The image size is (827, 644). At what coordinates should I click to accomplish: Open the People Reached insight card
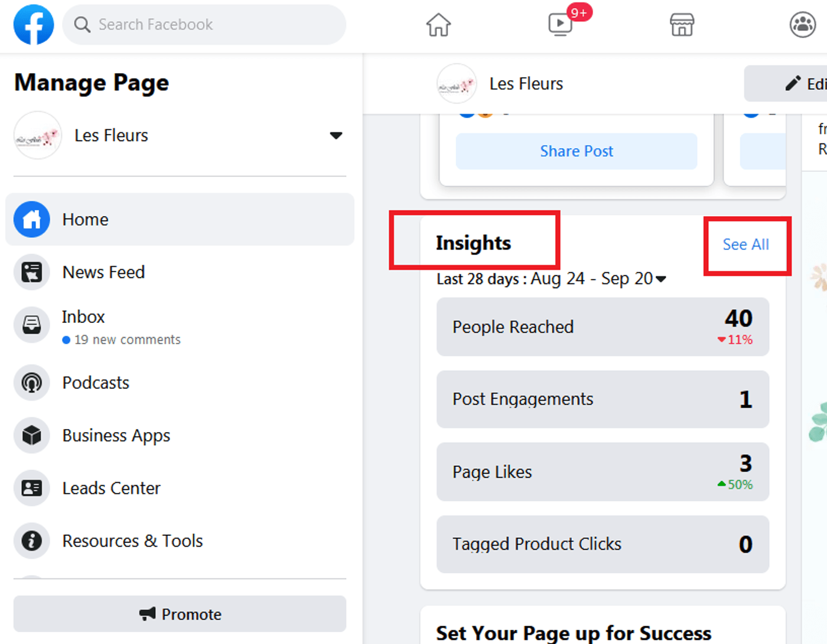(x=603, y=327)
